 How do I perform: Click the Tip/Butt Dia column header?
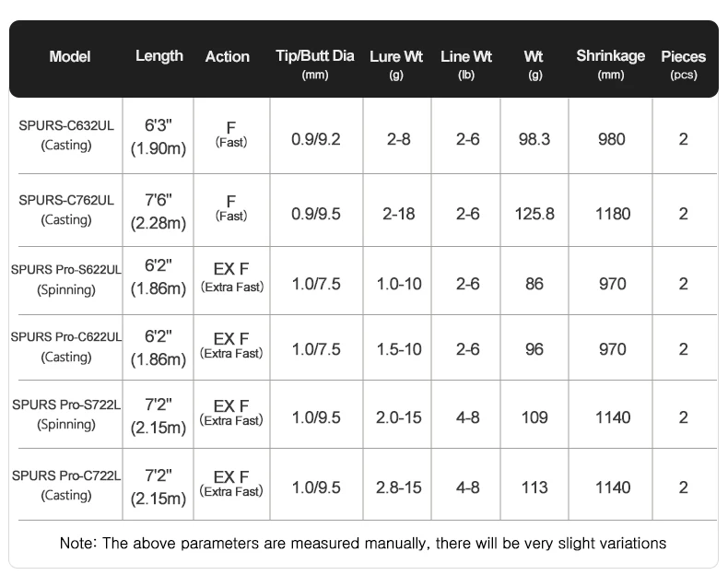pyautogui.click(x=315, y=64)
